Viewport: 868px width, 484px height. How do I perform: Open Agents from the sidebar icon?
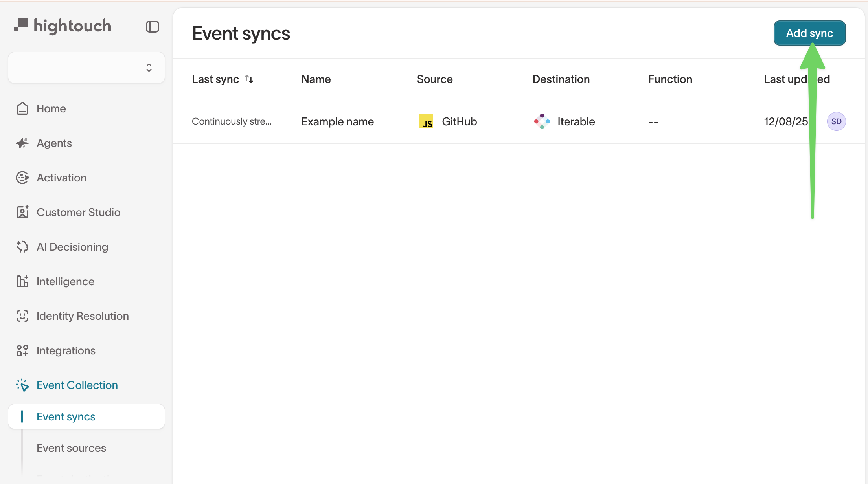22,143
